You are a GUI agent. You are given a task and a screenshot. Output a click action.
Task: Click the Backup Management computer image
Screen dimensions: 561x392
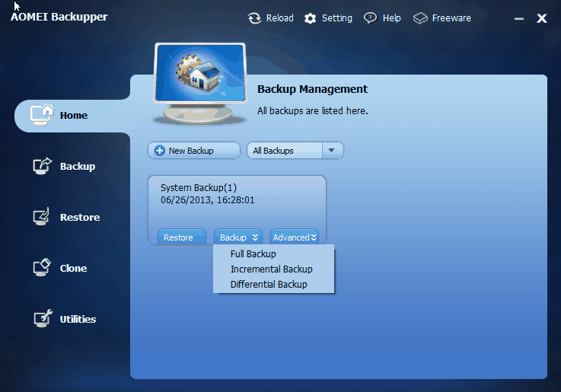[200, 84]
